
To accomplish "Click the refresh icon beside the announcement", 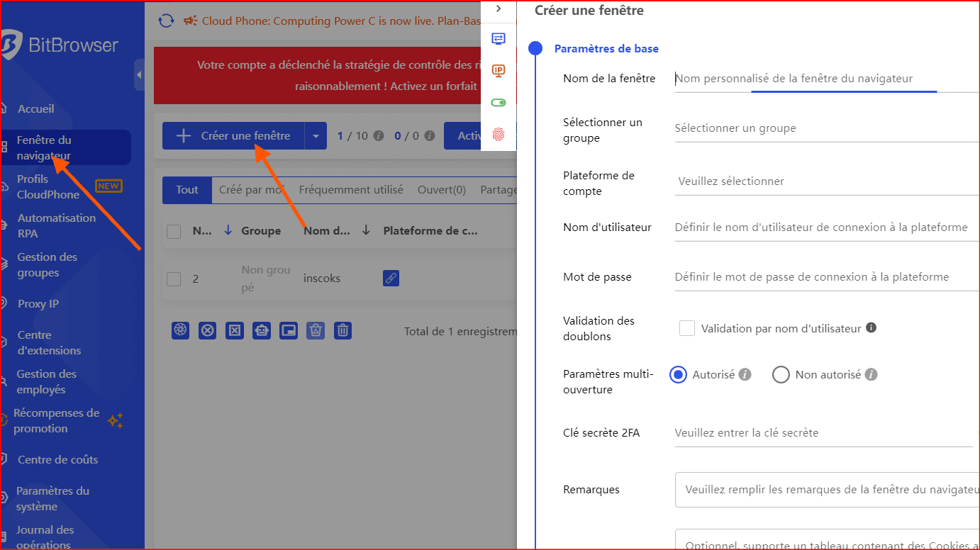I will [x=166, y=21].
